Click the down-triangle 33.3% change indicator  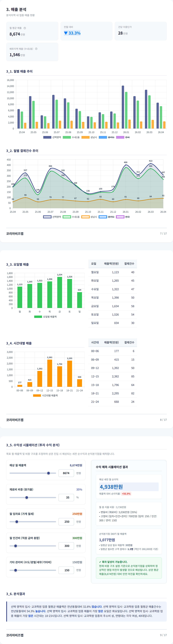[72, 33]
